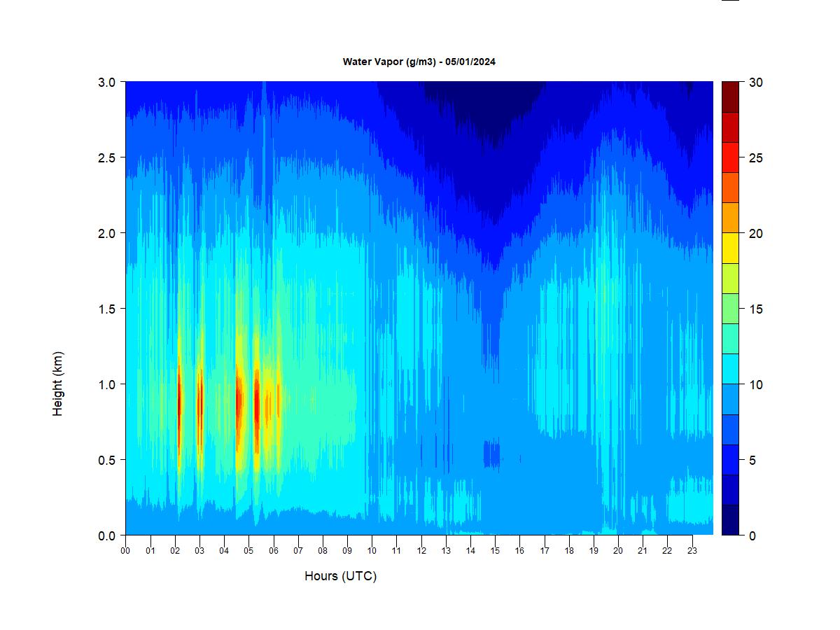840x630 pixels.
Task: Click the red vapor peak near hour 05
Action: coord(256,406)
